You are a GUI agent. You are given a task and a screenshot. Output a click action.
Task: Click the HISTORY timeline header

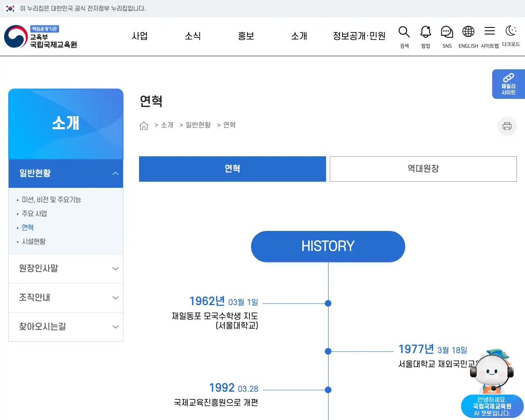328,247
